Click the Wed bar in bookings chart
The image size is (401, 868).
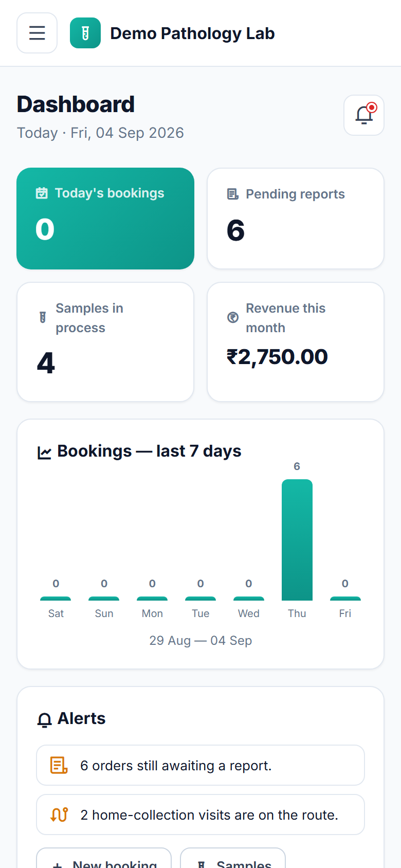coord(249,599)
